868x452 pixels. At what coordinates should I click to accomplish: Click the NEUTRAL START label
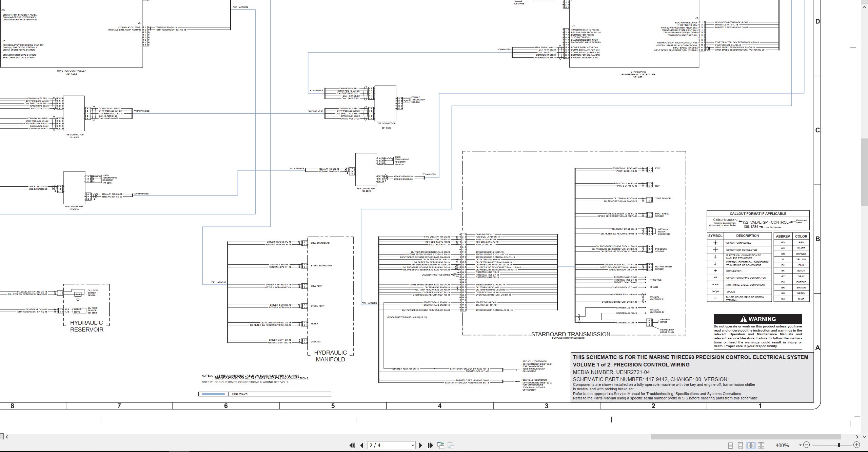pos(665,321)
